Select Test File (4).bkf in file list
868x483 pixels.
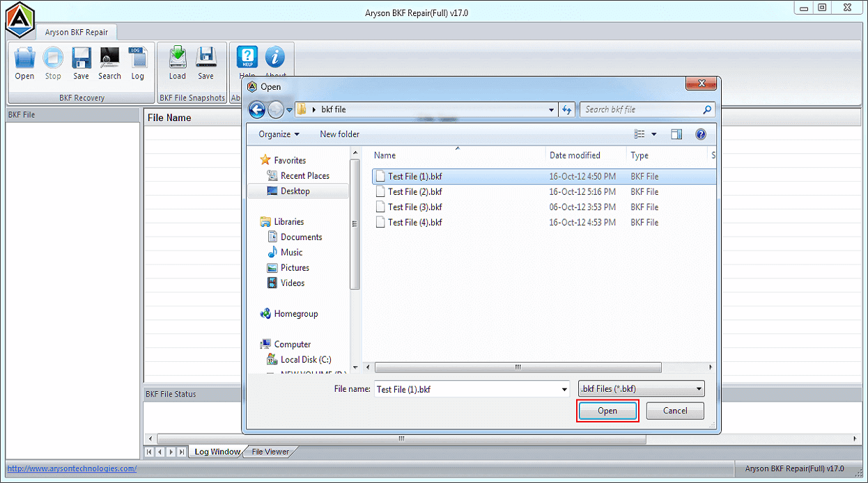(x=543, y=222)
